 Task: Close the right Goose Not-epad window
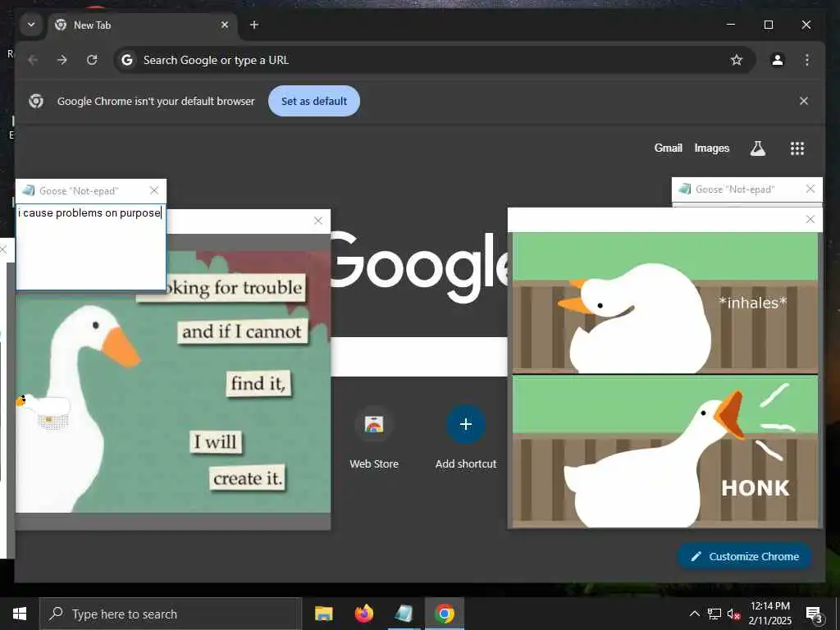coord(810,189)
